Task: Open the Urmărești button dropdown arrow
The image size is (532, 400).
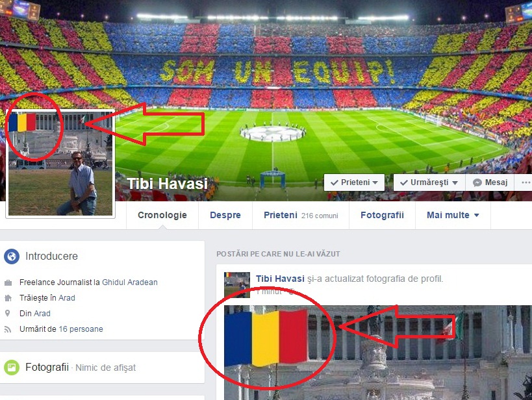Action: pyautogui.click(x=455, y=183)
